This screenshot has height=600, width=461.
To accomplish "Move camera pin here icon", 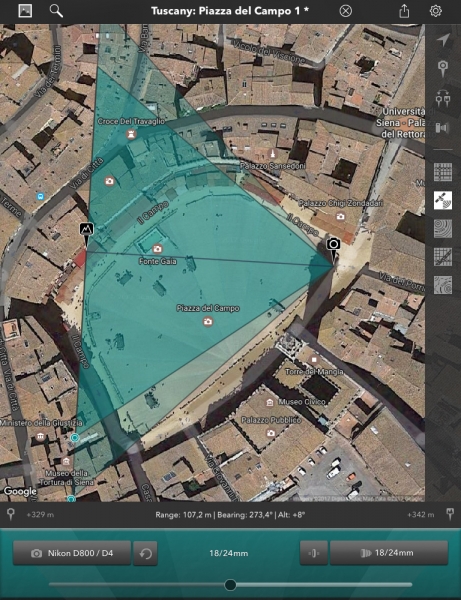I will [x=443, y=69].
